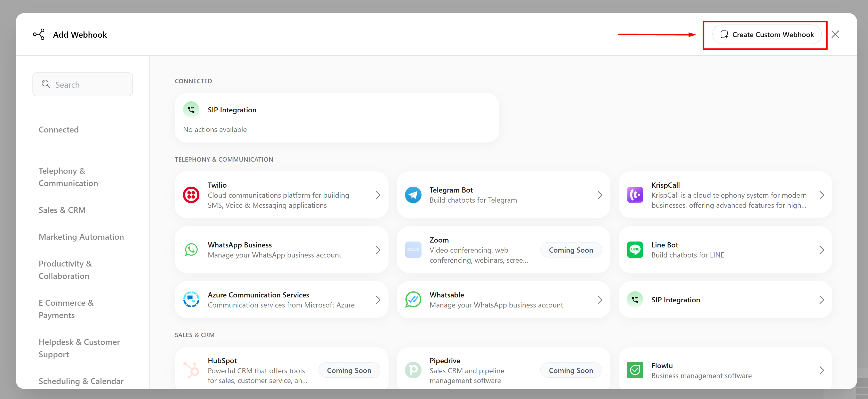
Task: Select the Connected sidebar entry
Action: click(59, 129)
